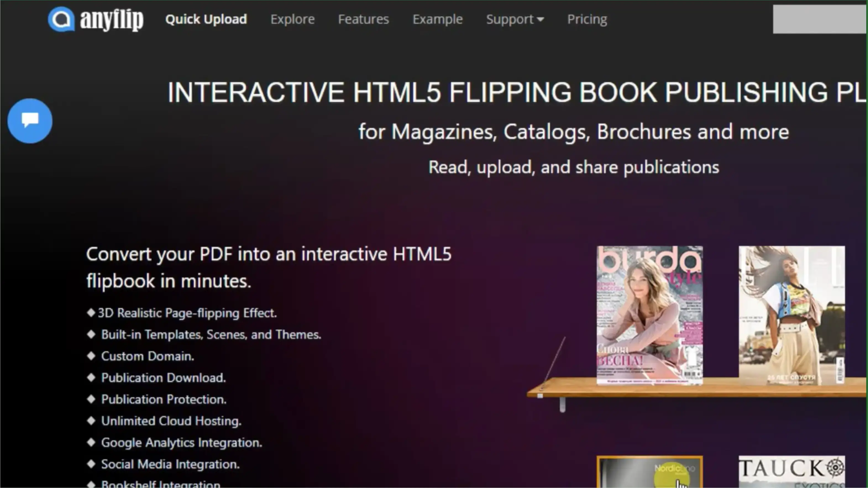
Task: Click 'for Magazines, Catalogs, Brochures and more' text
Action: coord(573,132)
